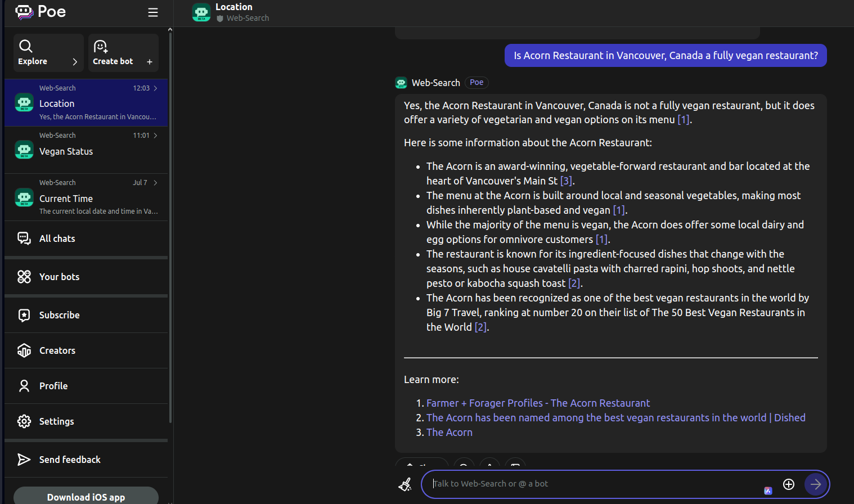854x504 pixels.
Task: Click citation [1] after "on its menu"
Action: point(684,120)
